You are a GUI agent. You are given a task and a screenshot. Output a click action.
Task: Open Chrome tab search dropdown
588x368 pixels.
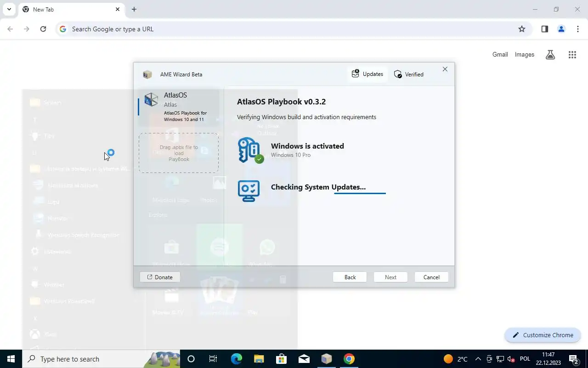pyautogui.click(x=9, y=9)
